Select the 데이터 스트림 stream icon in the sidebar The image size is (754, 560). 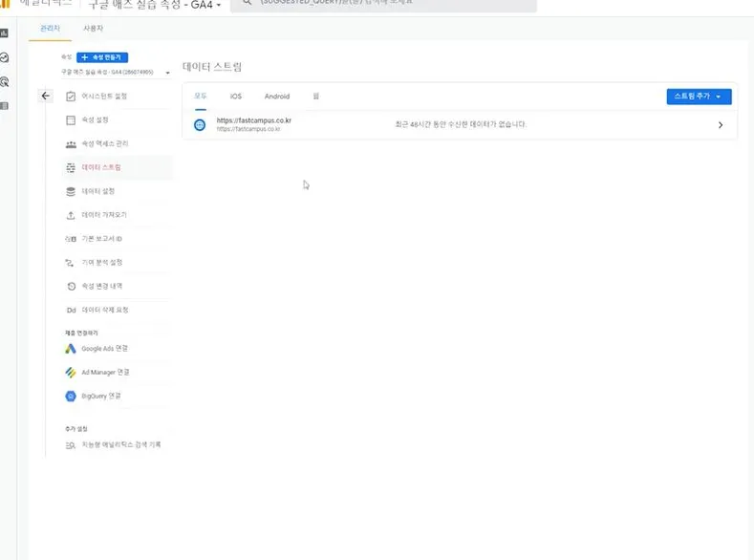coord(71,168)
